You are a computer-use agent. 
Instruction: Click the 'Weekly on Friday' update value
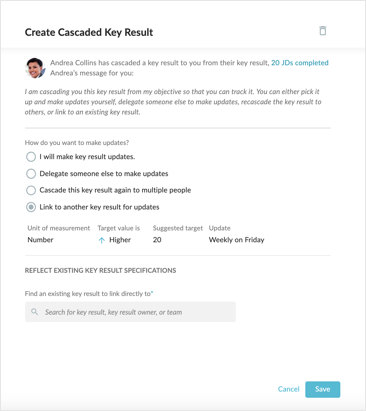236,240
